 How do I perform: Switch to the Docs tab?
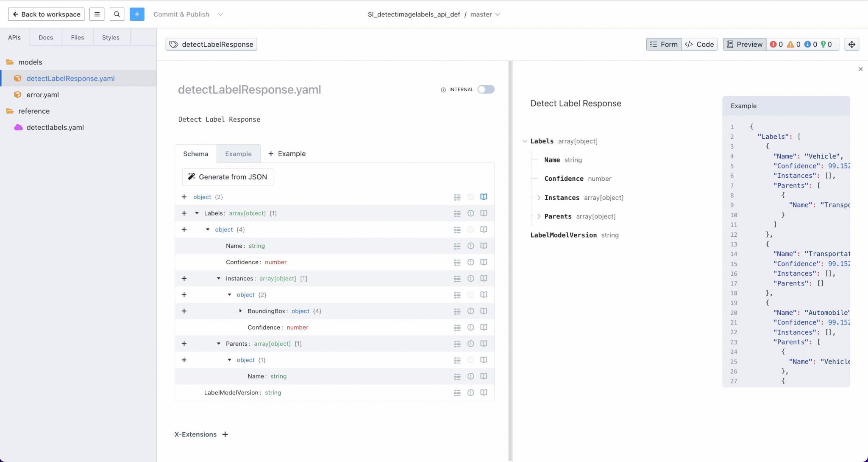point(46,37)
